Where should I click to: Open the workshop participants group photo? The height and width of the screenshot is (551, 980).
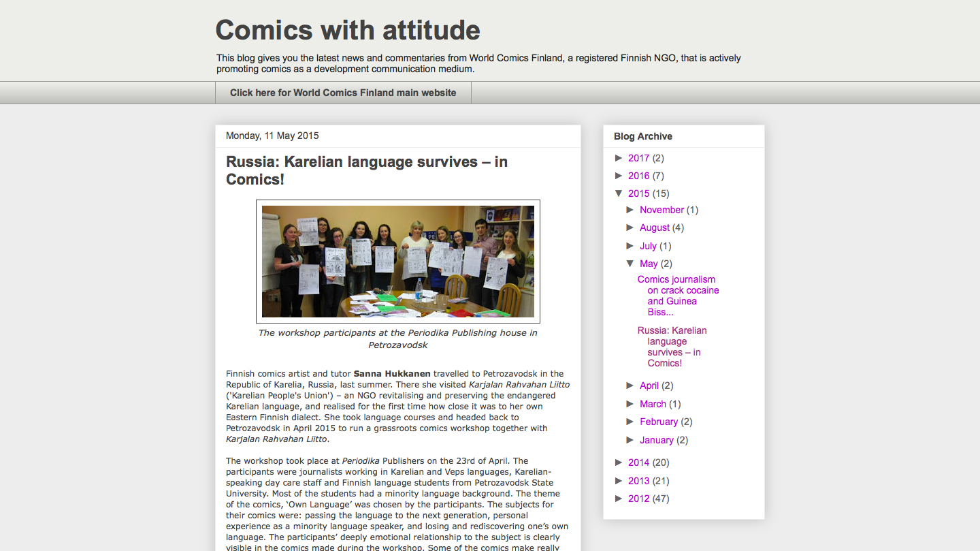(x=398, y=262)
